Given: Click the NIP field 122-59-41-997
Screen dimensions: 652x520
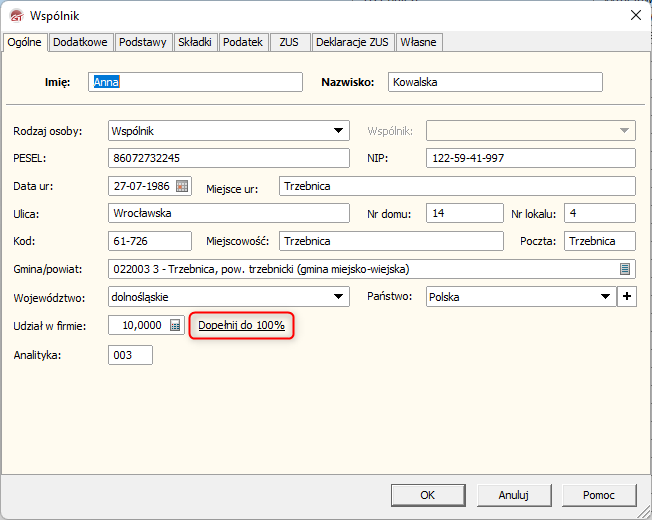Looking at the screenshot, I should [x=531, y=158].
